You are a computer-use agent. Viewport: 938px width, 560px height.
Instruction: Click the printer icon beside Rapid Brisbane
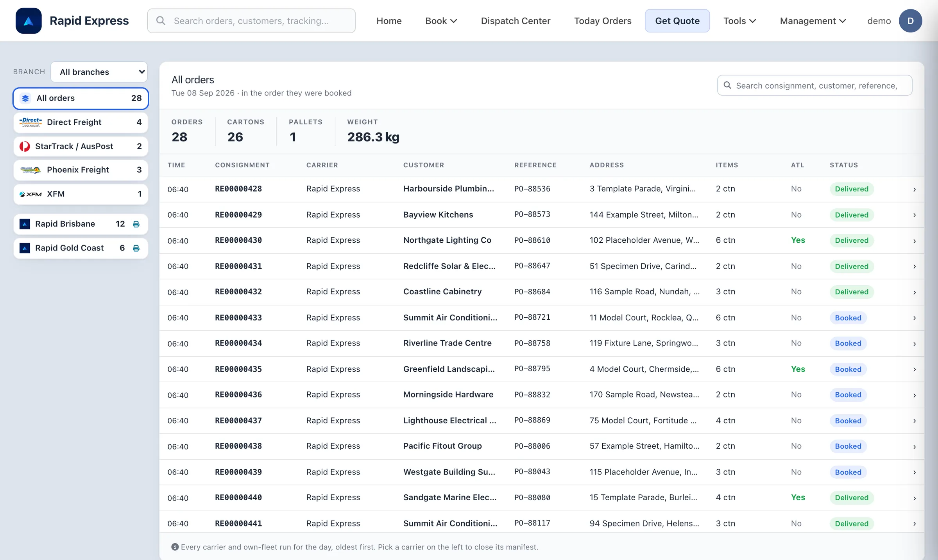pos(136,224)
